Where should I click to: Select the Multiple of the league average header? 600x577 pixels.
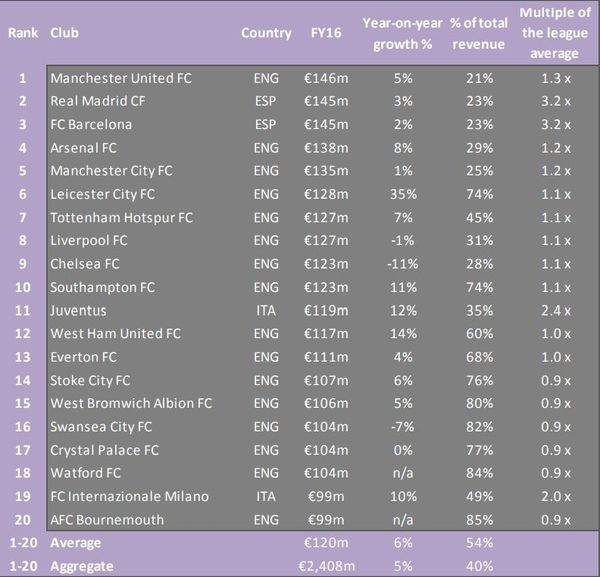pos(555,33)
